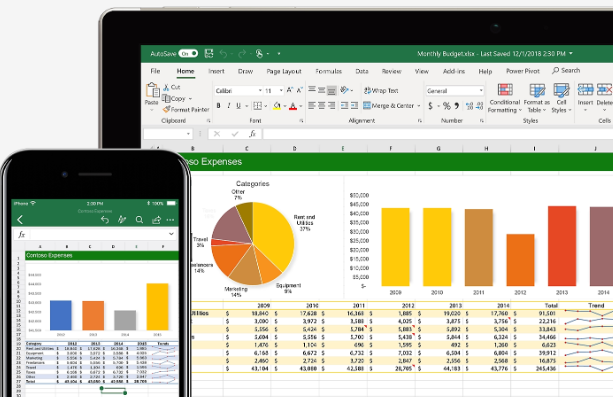Viewport: 613px width, 397px height.
Task: Click the Increase Decimal icon
Action: click(x=470, y=106)
